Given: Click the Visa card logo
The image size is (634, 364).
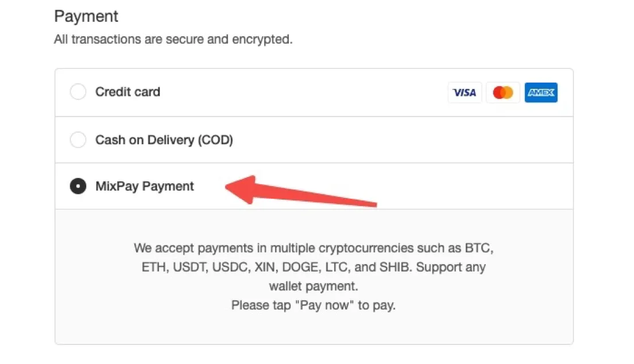Looking at the screenshot, I should pyautogui.click(x=465, y=92).
